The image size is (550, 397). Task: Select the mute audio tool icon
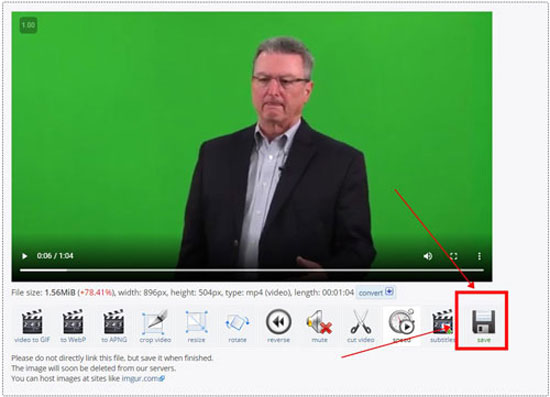[x=319, y=325]
